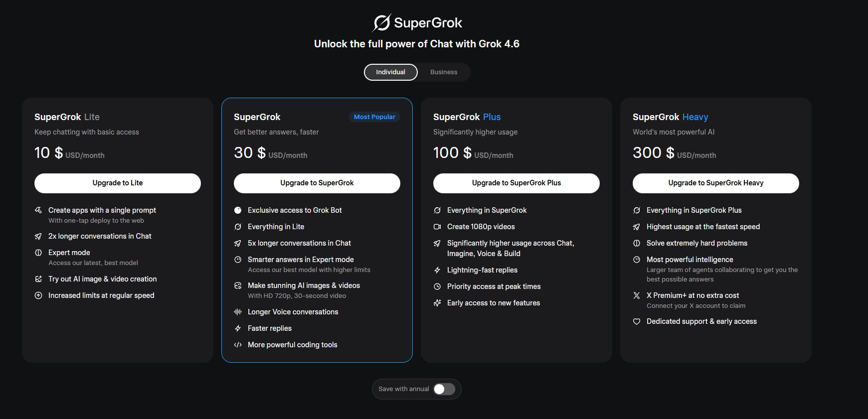Click the 30 $ USD/month price

(270, 152)
